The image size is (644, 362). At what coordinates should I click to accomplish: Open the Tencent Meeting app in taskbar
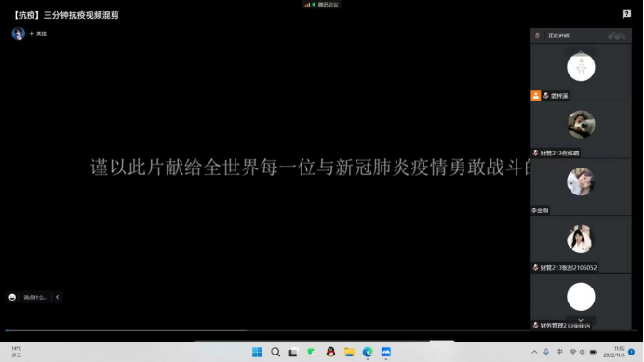pos(386,352)
